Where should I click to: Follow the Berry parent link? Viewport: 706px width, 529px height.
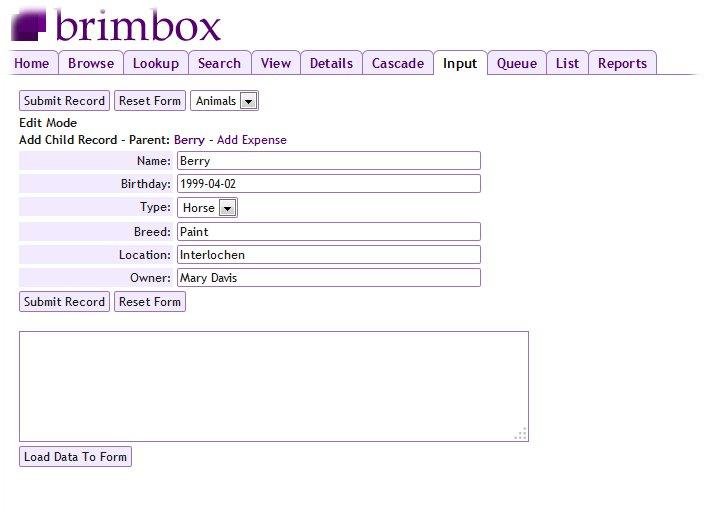point(189,140)
